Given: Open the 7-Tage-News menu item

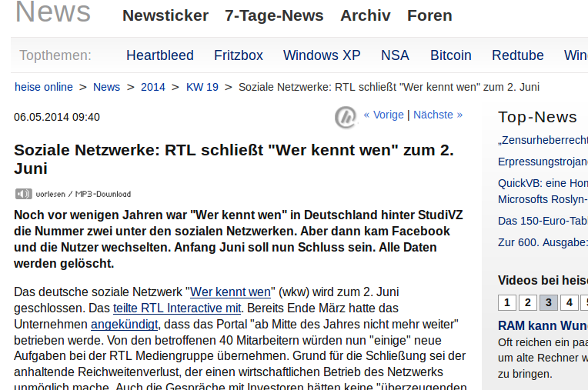Looking at the screenshot, I should (x=274, y=15).
